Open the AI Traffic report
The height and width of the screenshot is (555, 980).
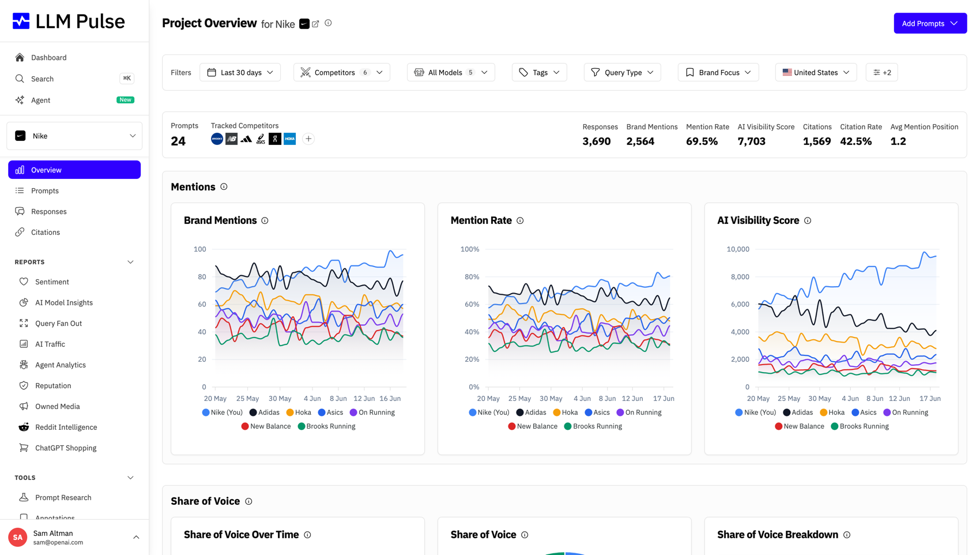(74, 344)
